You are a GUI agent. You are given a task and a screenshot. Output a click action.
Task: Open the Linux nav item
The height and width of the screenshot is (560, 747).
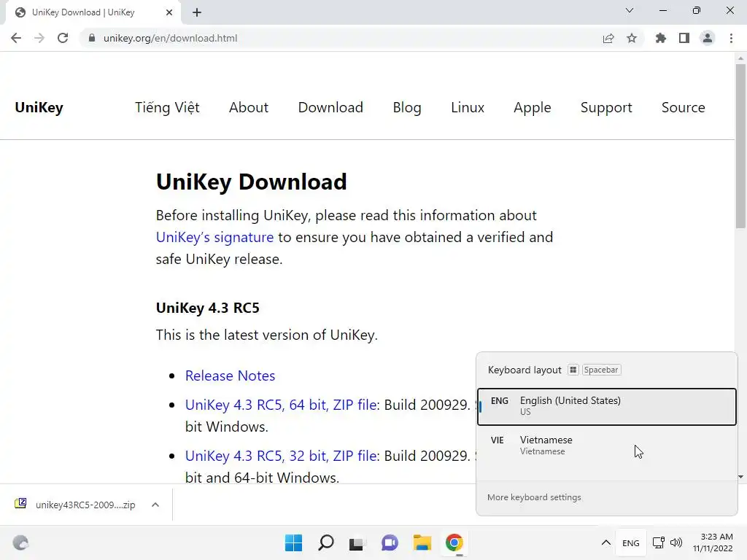(x=468, y=107)
